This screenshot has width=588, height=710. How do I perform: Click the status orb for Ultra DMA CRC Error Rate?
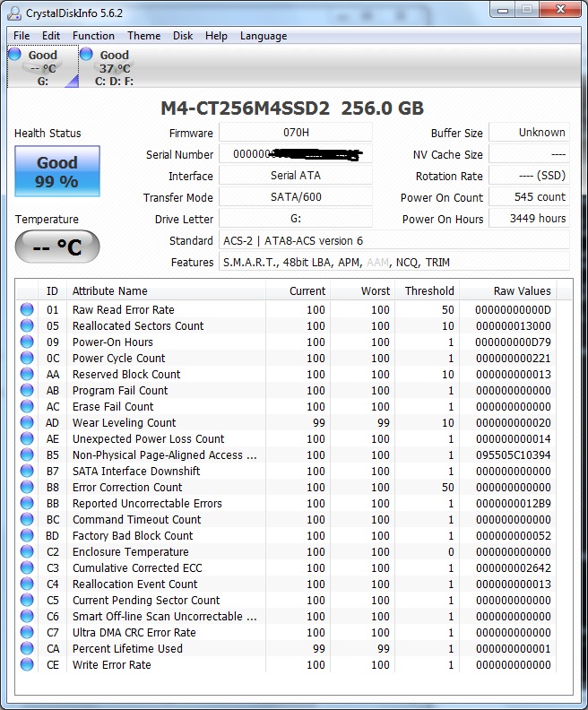(x=27, y=633)
